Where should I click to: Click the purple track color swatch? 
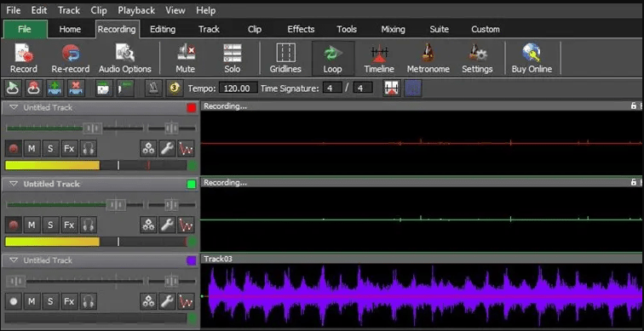point(191,261)
